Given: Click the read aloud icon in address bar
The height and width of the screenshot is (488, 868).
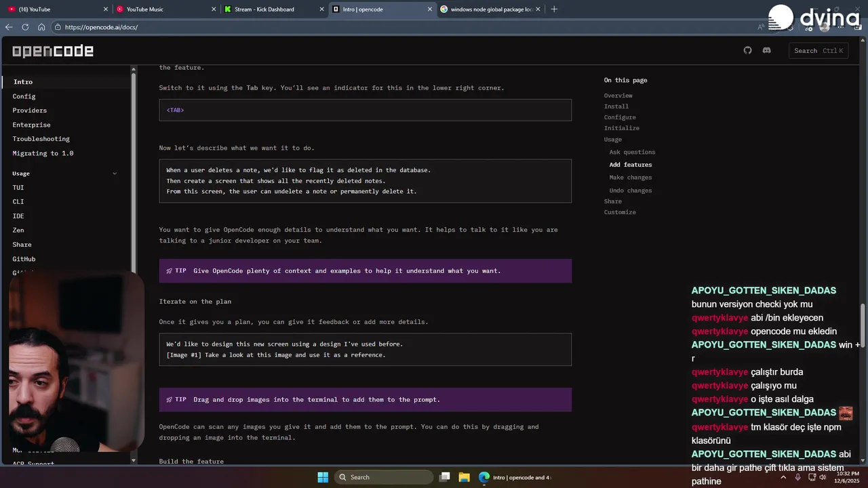Looking at the screenshot, I should (x=761, y=27).
